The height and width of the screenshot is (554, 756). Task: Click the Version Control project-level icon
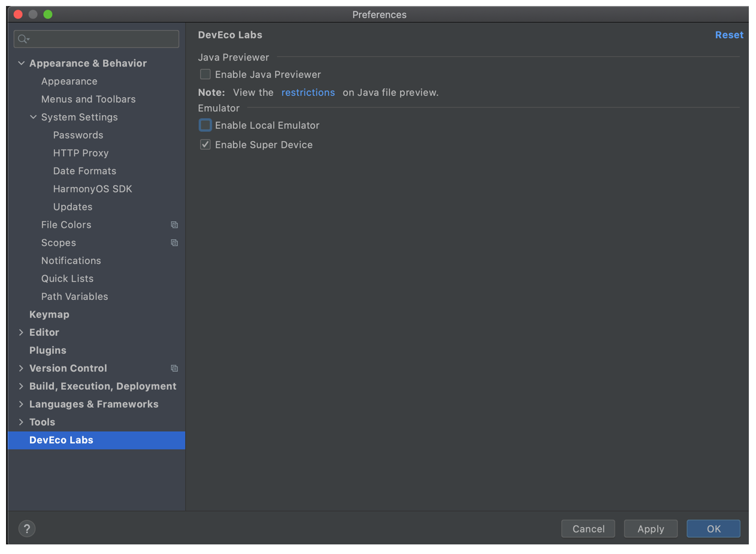[174, 368]
